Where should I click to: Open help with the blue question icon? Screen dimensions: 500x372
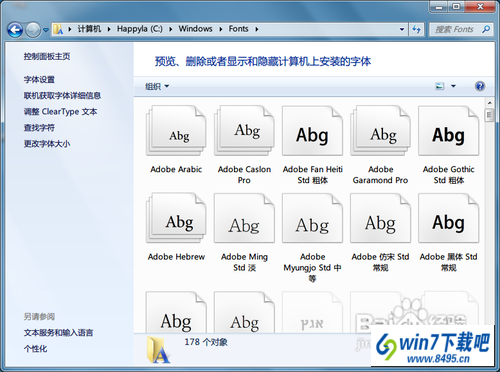tap(480, 86)
